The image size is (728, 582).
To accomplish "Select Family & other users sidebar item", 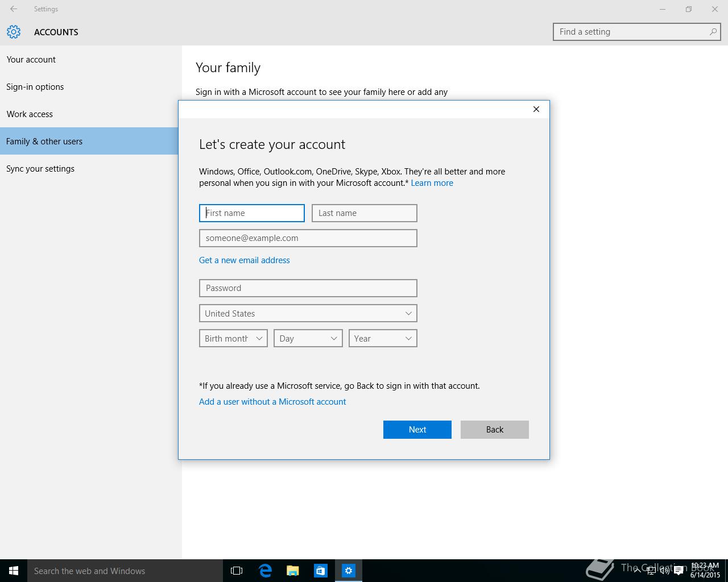I will [x=89, y=141].
